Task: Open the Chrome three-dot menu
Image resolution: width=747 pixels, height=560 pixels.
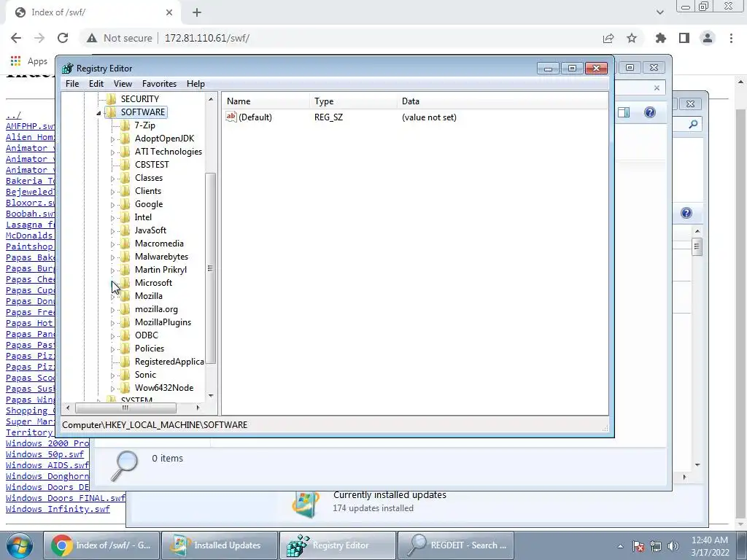Action: [x=731, y=38]
